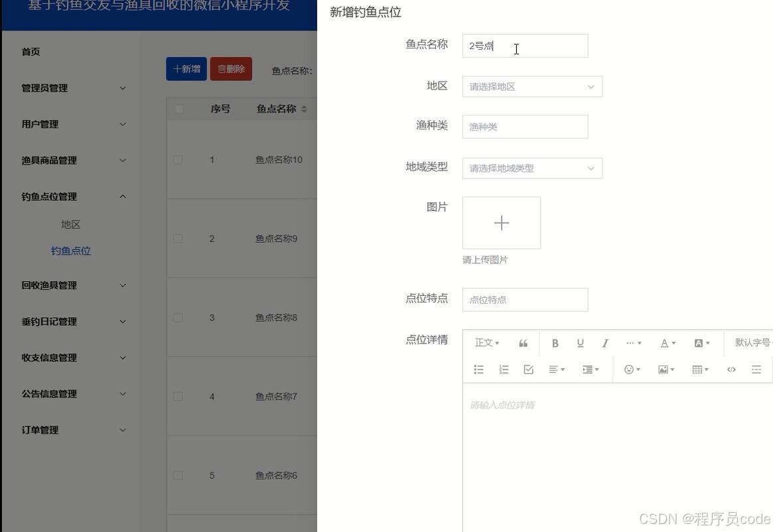
Task: Open the insert table menu
Action: [700, 369]
